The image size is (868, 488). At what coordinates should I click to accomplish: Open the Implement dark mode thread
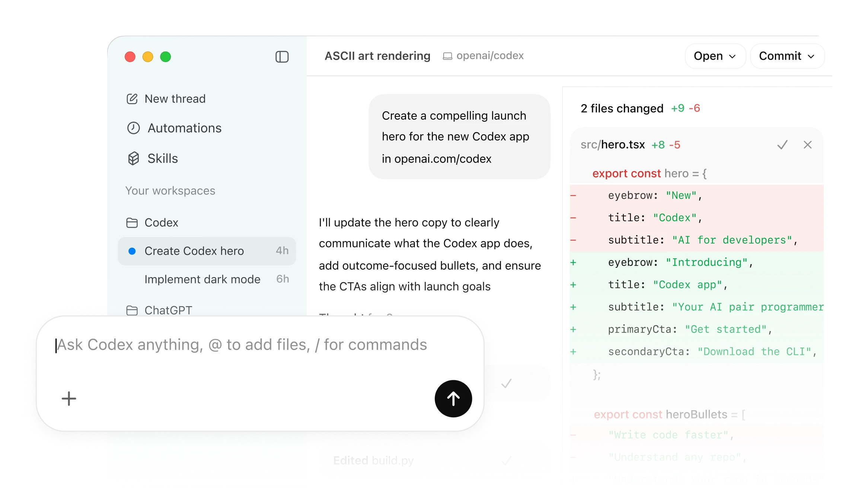click(x=202, y=279)
